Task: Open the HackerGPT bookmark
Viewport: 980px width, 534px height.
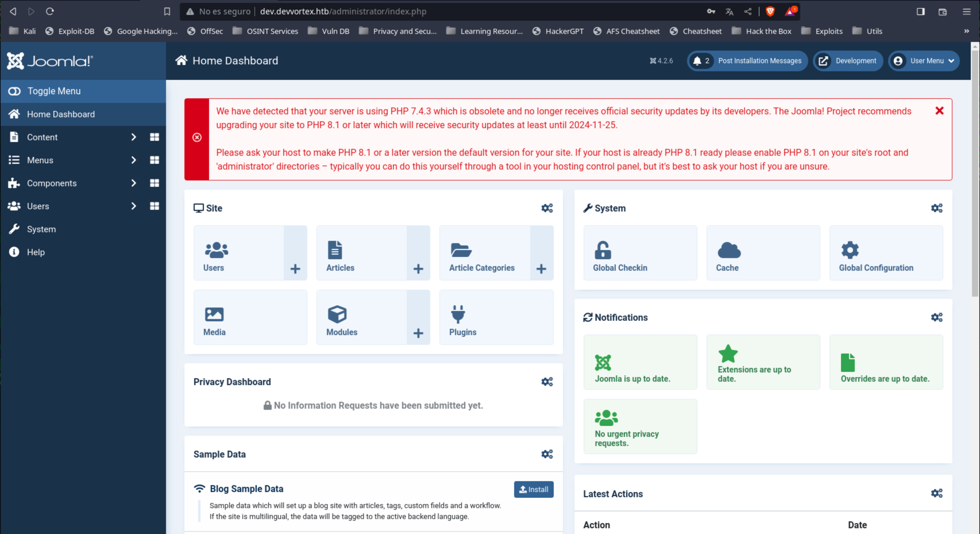Action: (558, 31)
